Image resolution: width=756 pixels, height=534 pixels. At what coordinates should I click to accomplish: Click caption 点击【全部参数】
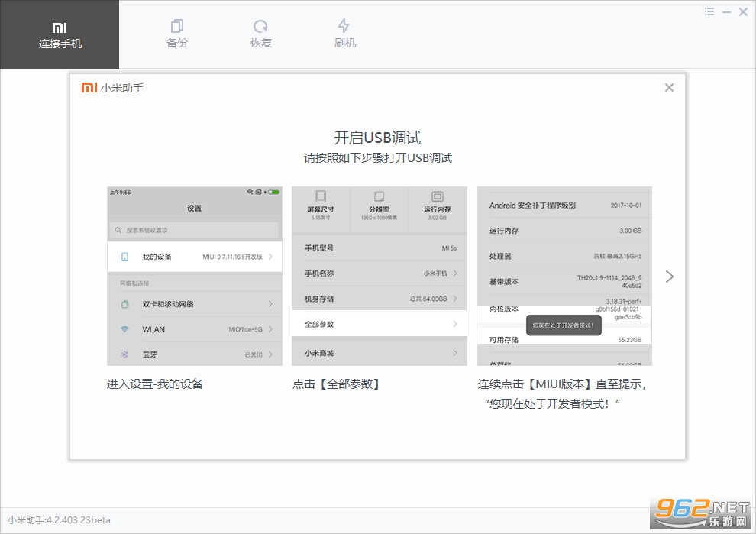(336, 384)
